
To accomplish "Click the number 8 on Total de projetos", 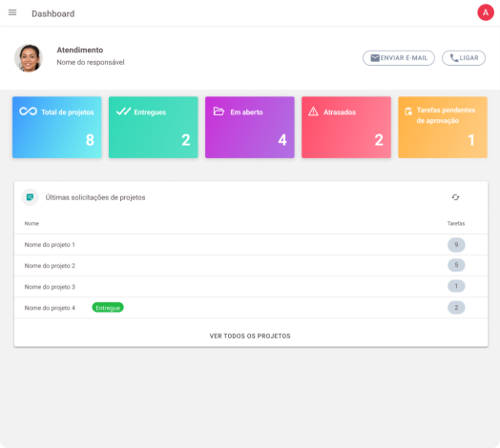I will click(x=90, y=140).
